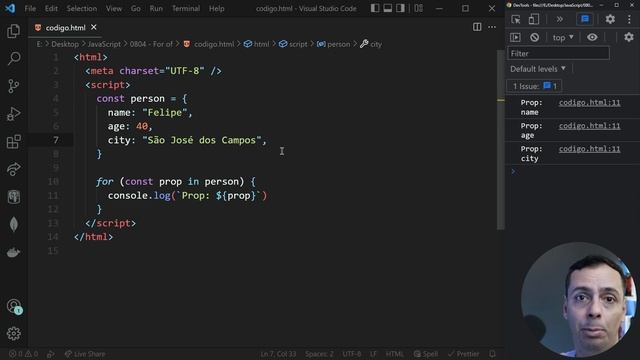Open the Manage gear in activity bar

(x=13, y=334)
